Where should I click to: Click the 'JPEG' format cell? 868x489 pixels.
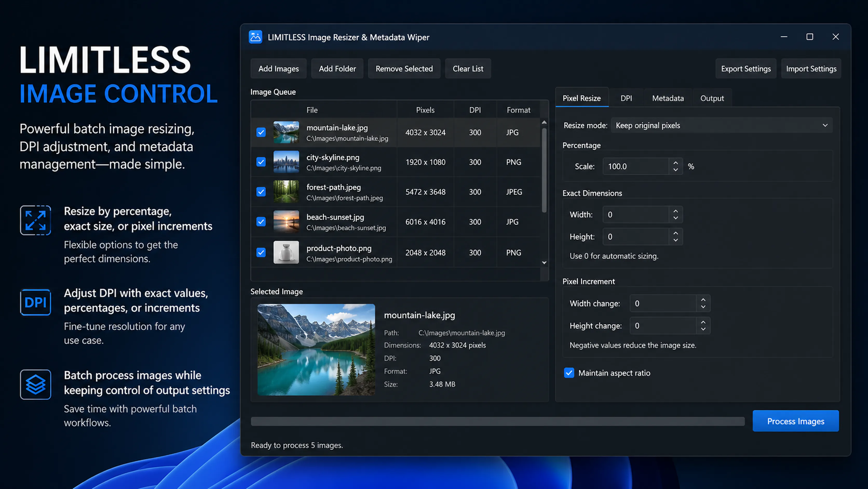tap(514, 192)
